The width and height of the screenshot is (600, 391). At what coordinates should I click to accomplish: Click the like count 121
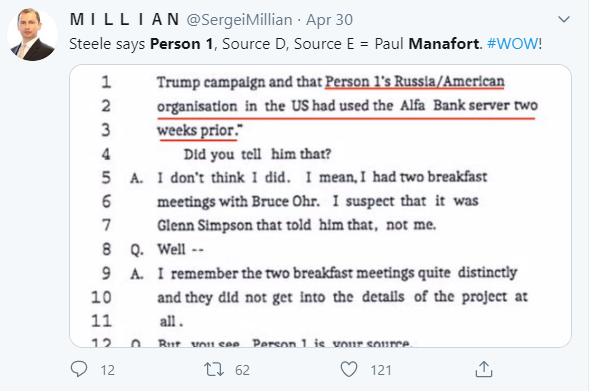click(x=381, y=370)
